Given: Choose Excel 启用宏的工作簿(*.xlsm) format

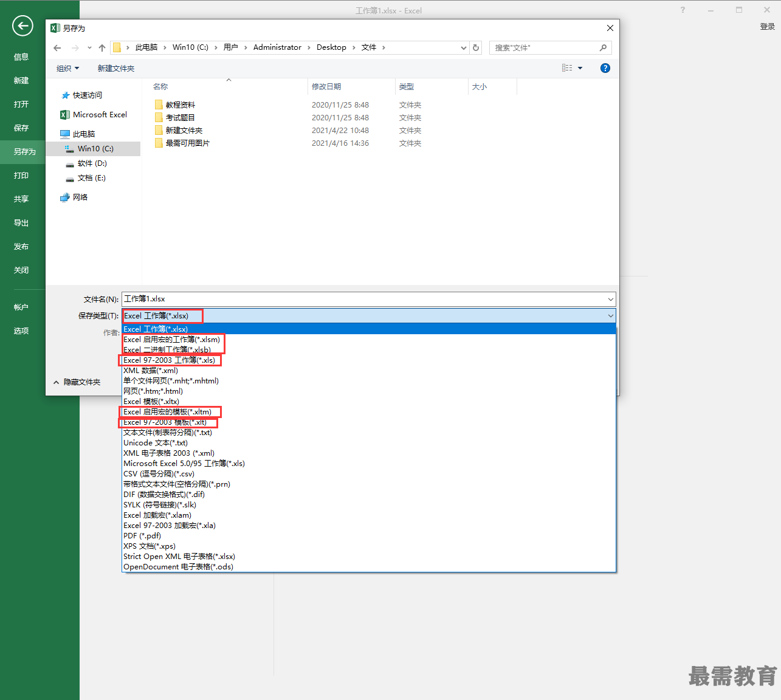Looking at the screenshot, I should pyautogui.click(x=369, y=339).
